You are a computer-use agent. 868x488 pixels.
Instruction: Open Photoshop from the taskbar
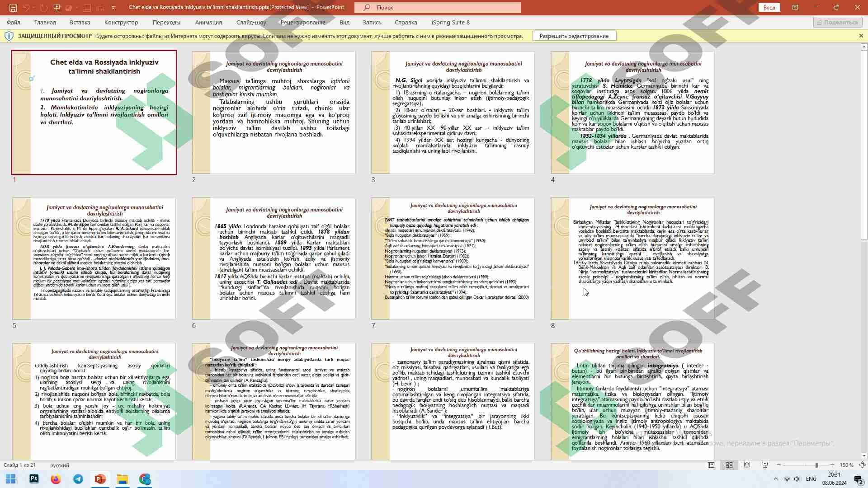coord(34,479)
